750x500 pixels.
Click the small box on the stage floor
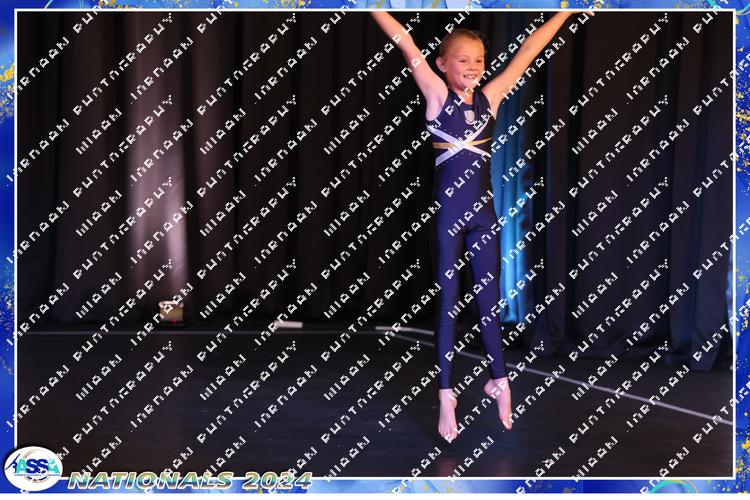[x=171, y=312]
